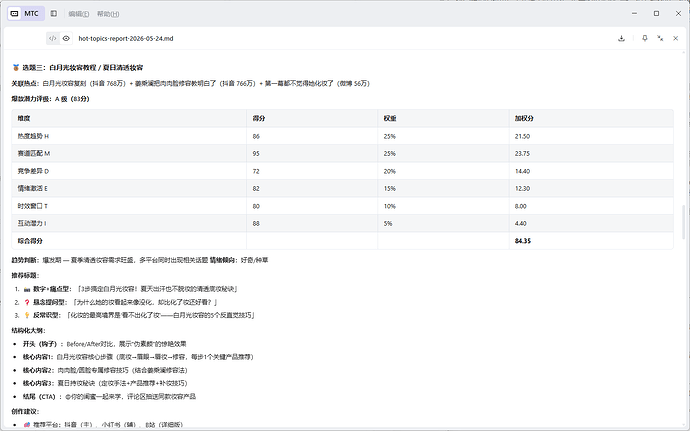Pin the document panel
Image resolution: width=690 pixels, height=431 pixels.
pos(645,38)
